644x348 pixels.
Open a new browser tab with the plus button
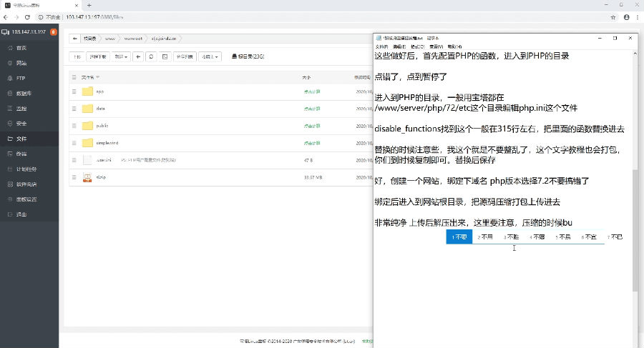[x=89, y=5]
